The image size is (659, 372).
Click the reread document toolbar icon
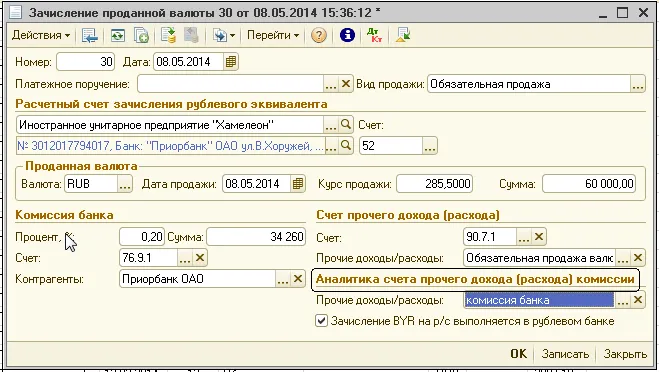118,36
